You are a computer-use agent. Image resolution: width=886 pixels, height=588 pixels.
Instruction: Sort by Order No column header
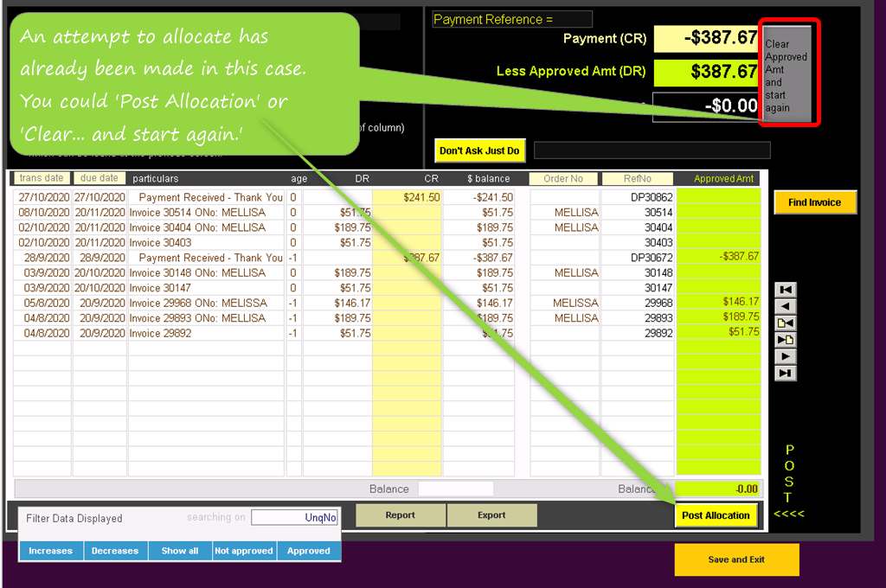tap(563, 178)
